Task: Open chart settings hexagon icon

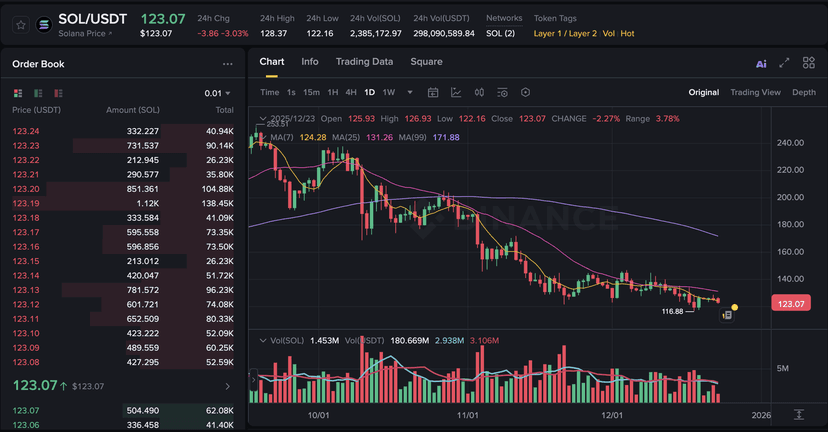Action: tap(525, 92)
